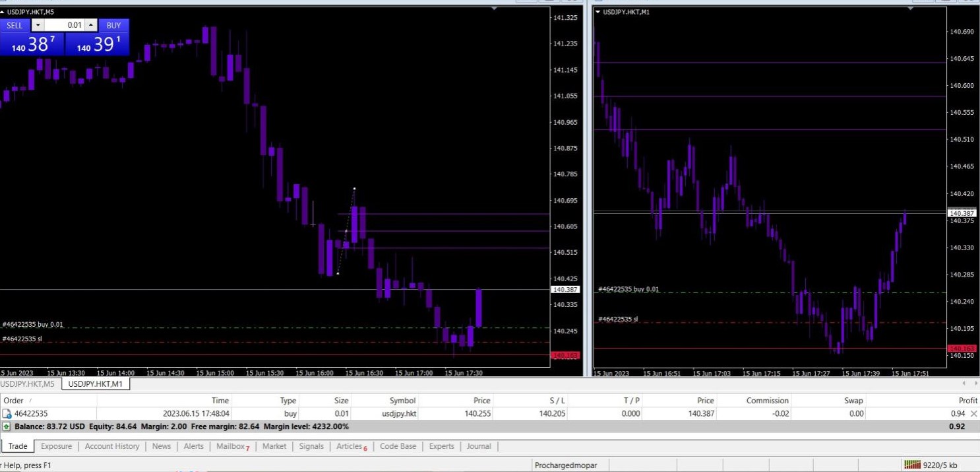This screenshot has height=472, width=980.
Task: Select the chart shift marker on M5 chart
Action: pyautogui.click(x=495, y=9)
